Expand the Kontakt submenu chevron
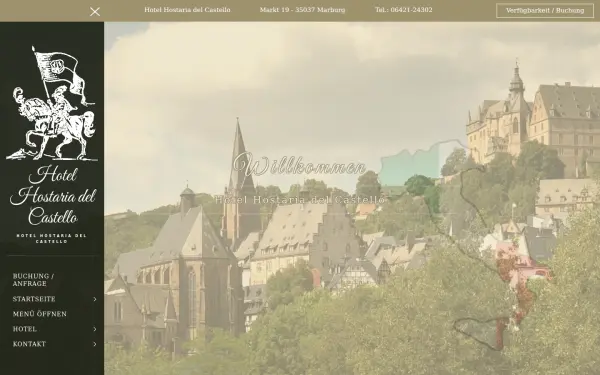Viewport: 600px width, 375px height. coord(95,344)
